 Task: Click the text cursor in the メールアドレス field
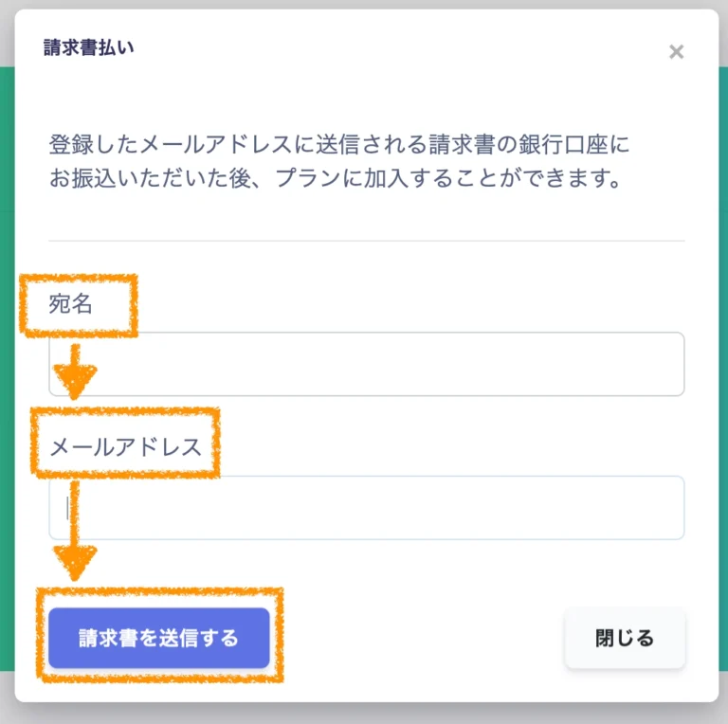pyautogui.click(x=68, y=508)
